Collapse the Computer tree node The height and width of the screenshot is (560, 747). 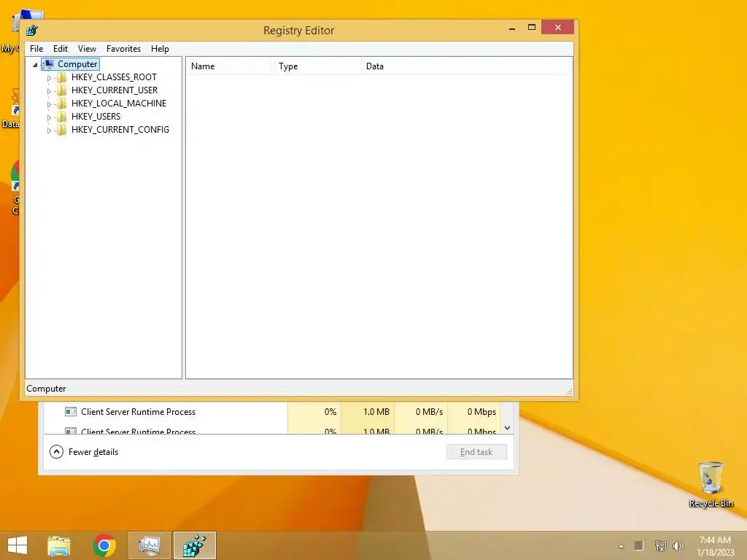[35, 65]
